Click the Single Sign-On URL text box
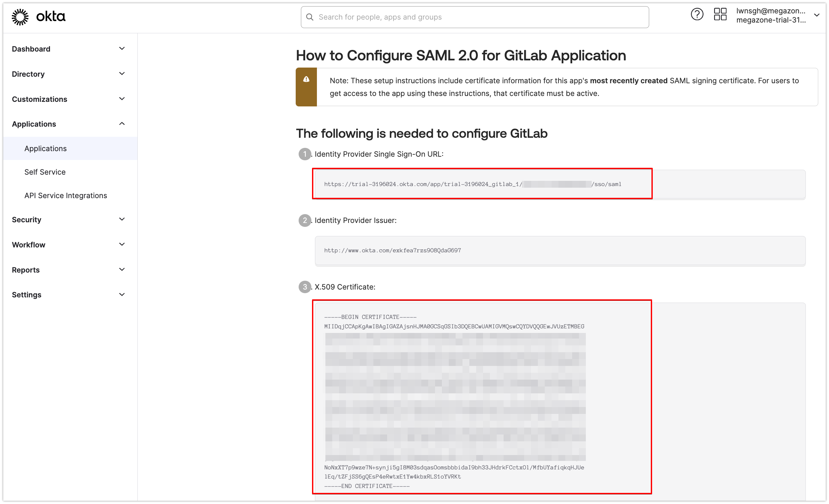829x504 pixels. (x=560, y=184)
